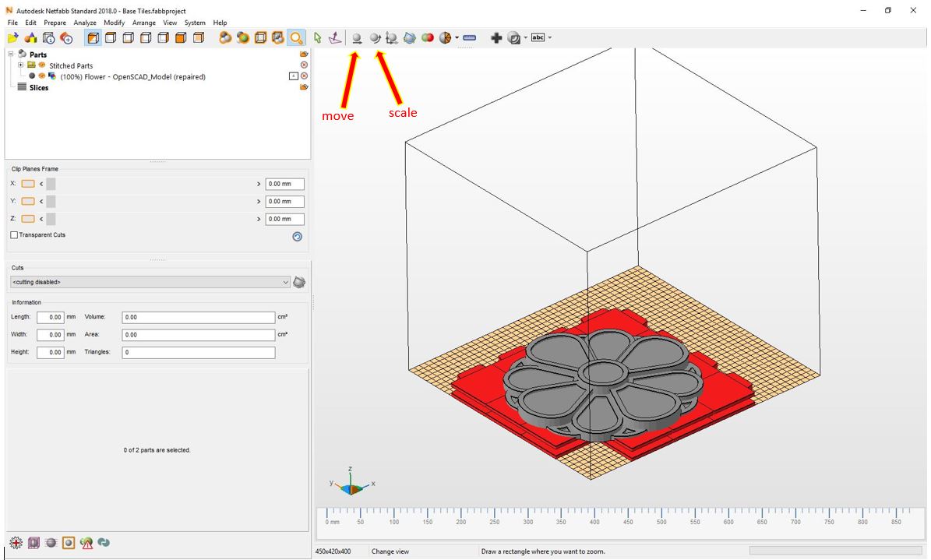Open the Edit menu
This screenshot has height=560, width=931.
tap(31, 23)
